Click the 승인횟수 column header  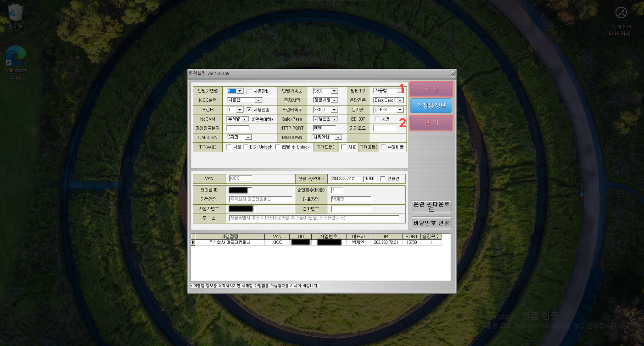point(431,236)
